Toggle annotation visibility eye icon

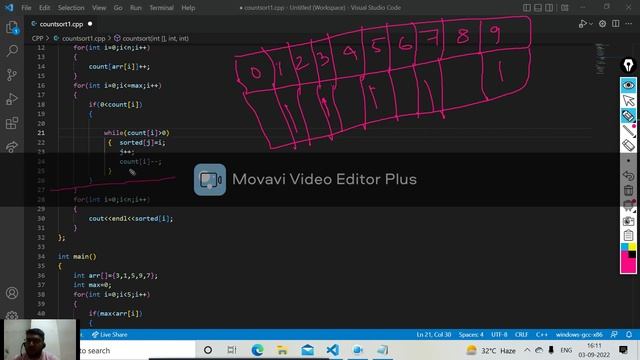pyautogui.click(x=628, y=85)
